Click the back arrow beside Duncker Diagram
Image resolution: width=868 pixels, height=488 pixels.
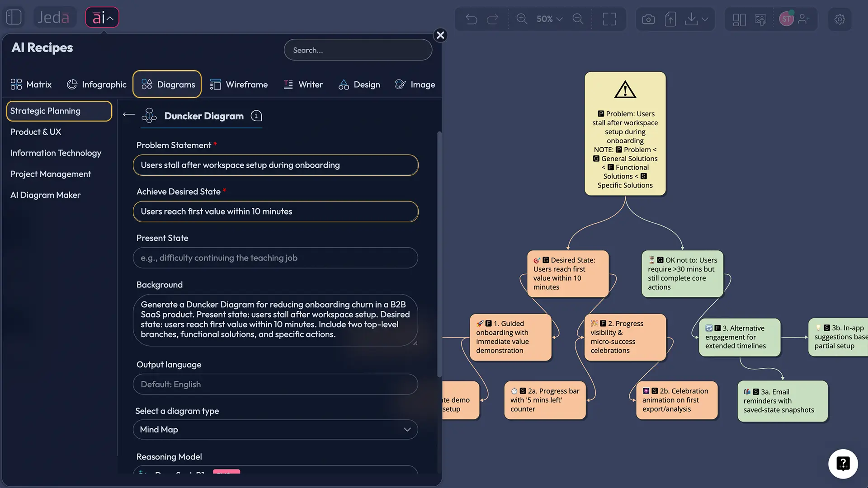[x=128, y=114]
